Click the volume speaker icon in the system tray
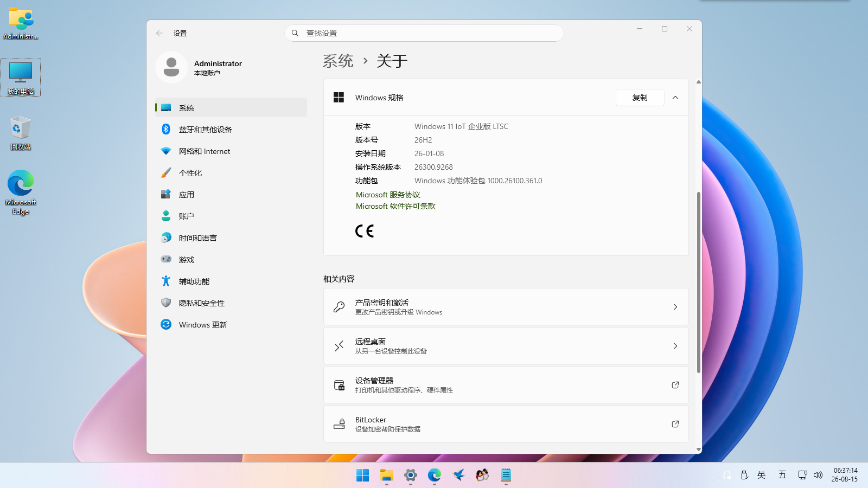Image resolution: width=868 pixels, height=488 pixels. click(x=818, y=475)
